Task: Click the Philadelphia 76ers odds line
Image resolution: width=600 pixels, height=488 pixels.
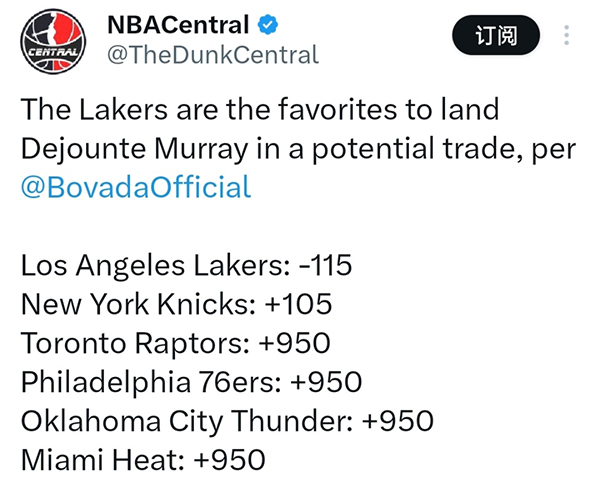Action: click(x=191, y=382)
